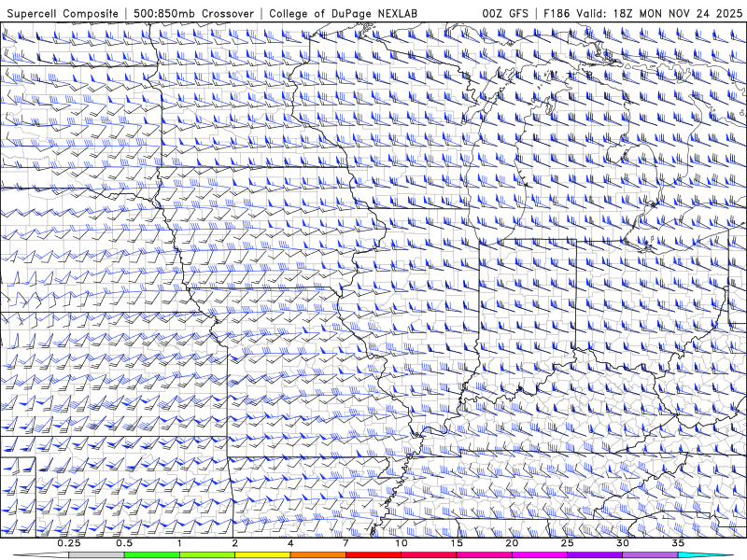This screenshot has height=560, width=747.
Task: Click the legend value 10
Action: [x=402, y=543]
